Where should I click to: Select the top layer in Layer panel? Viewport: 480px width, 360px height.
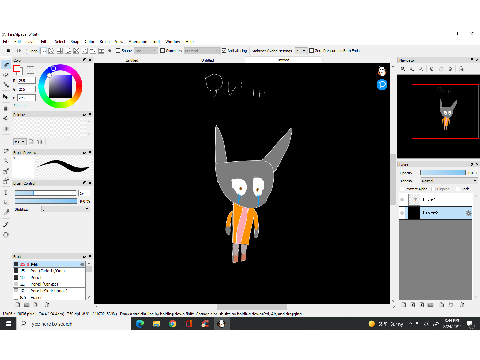pyautogui.click(x=436, y=200)
